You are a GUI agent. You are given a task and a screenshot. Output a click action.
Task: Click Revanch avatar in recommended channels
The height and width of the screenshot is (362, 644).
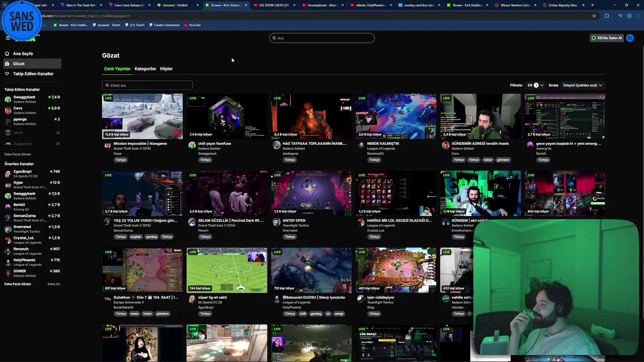8,251
